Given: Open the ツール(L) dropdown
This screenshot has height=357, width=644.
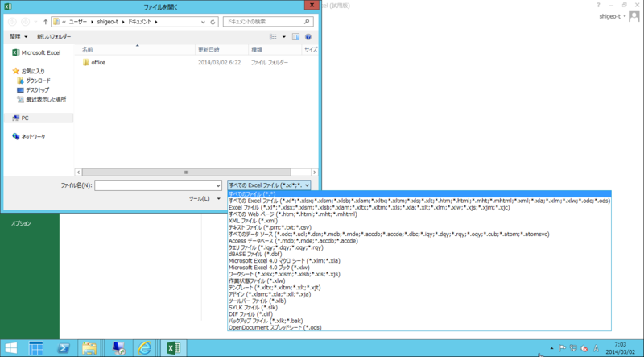Looking at the screenshot, I should pos(204,199).
